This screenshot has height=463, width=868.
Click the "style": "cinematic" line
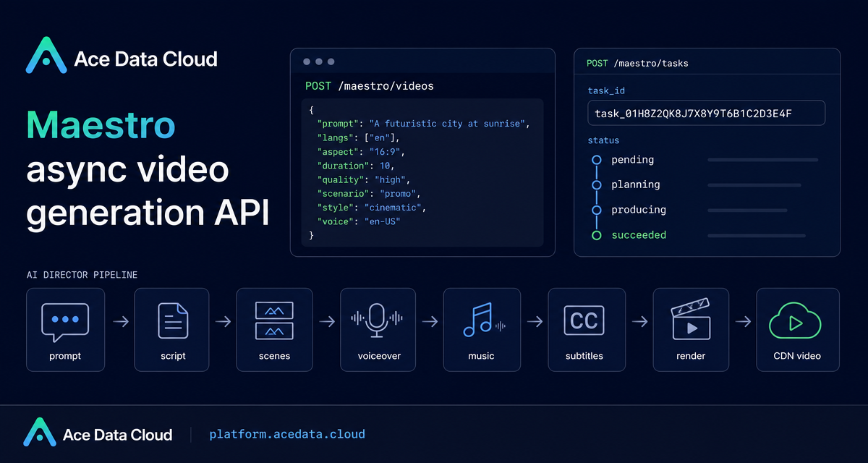371,207
